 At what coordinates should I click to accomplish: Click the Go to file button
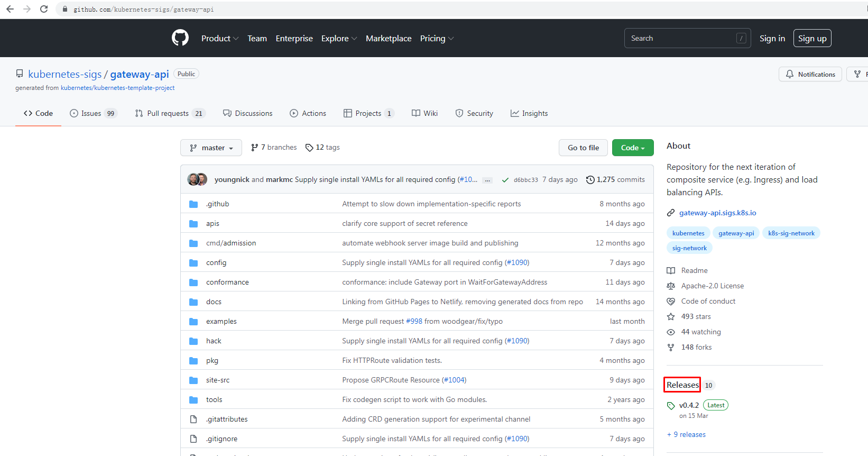pos(583,148)
